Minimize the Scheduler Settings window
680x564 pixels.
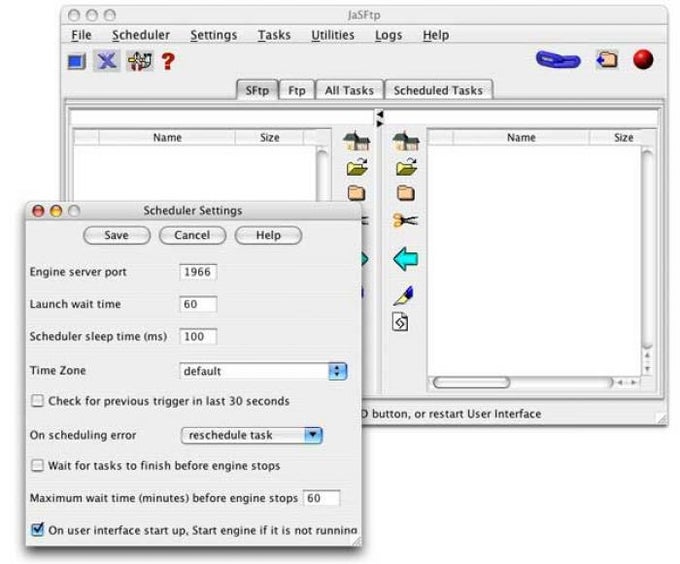tap(56, 211)
